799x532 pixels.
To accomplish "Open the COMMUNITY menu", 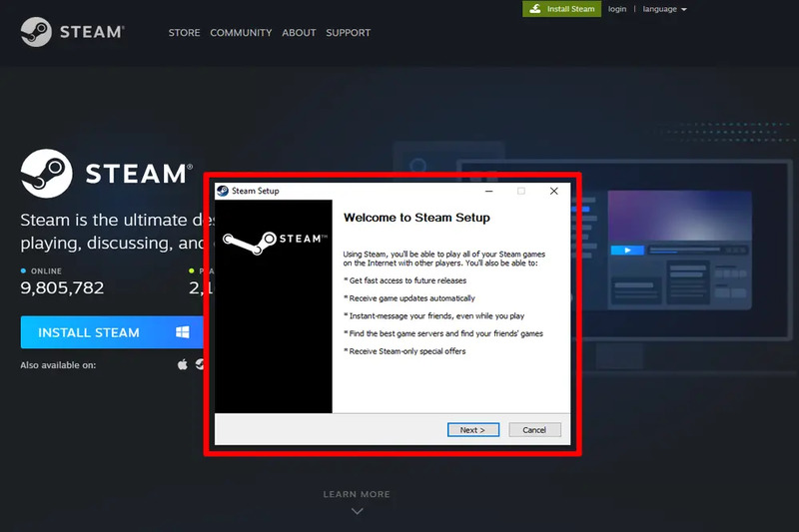I will [241, 33].
